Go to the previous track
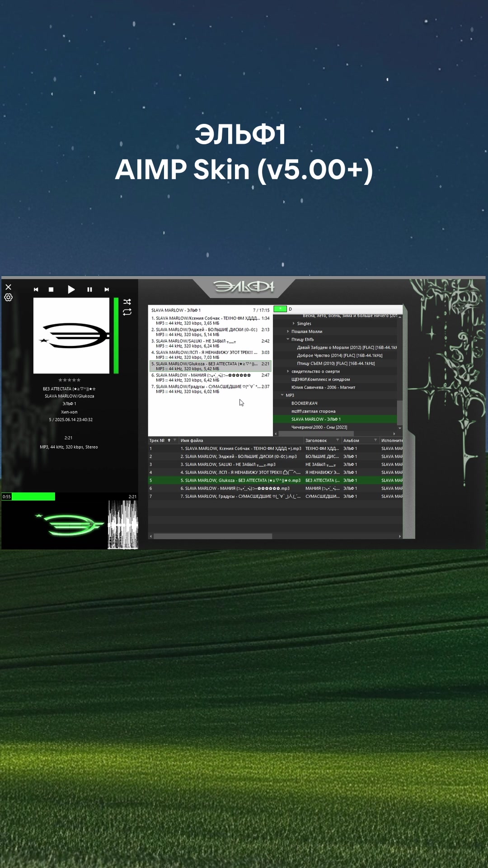Image resolution: width=488 pixels, height=868 pixels. pyautogui.click(x=36, y=289)
